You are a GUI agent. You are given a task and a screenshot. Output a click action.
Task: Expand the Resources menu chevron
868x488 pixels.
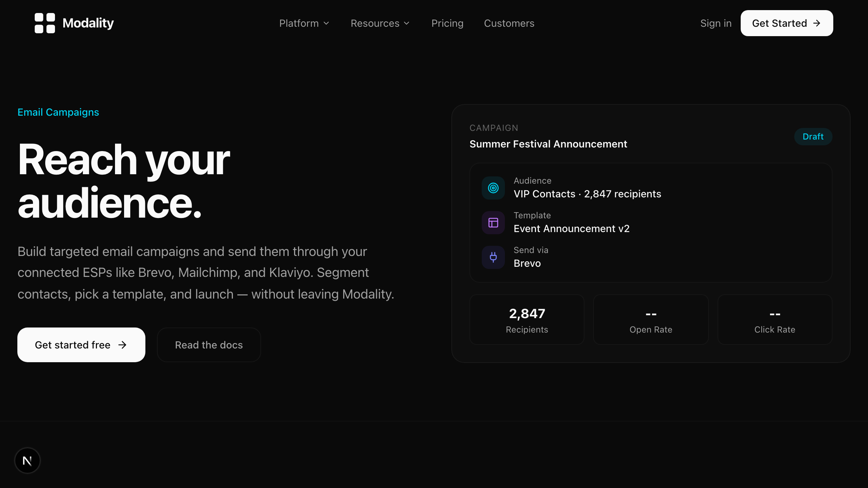coord(407,23)
